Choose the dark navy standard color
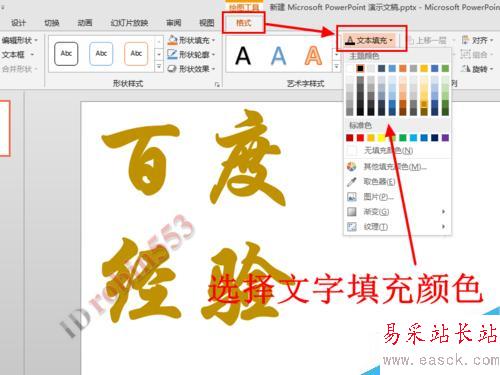The width and height of the screenshot is (500, 375). [x=435, y=138]
